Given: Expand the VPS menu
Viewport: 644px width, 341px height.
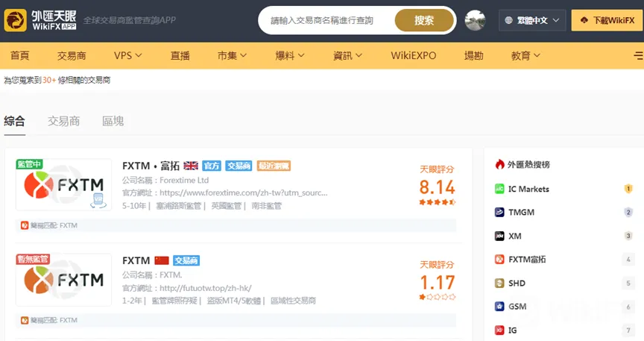Looking at the screenshot, I should pyautogui.click(x=127, y=55).
